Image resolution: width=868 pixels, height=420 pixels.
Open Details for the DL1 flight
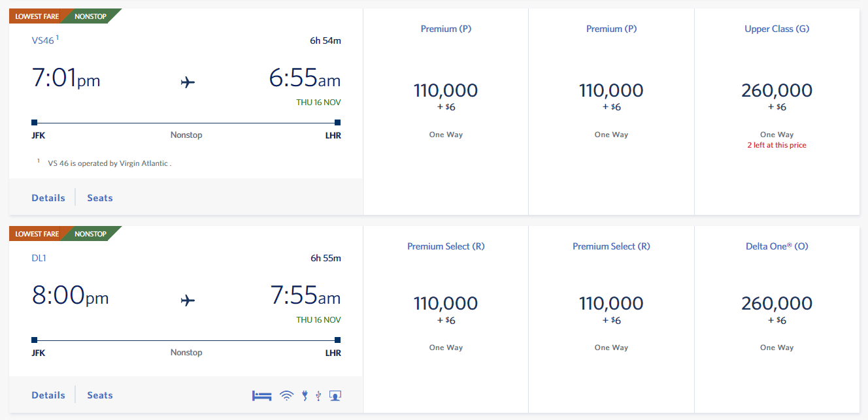(x=48, y=395)
